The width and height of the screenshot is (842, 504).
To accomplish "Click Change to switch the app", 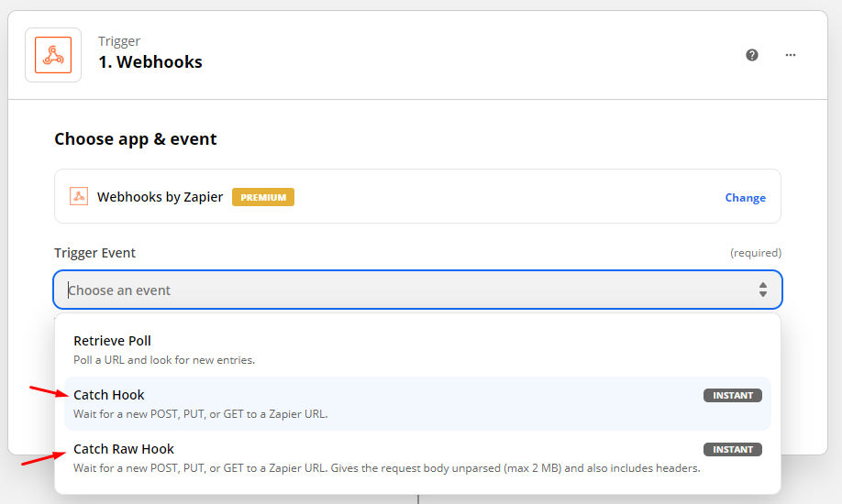I will tap(746, 198).
